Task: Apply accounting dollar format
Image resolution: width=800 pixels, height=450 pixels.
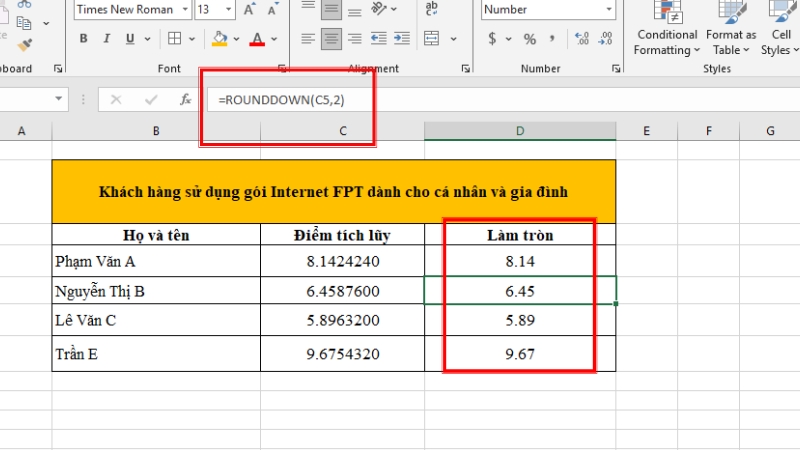Action: coord(492,39)
